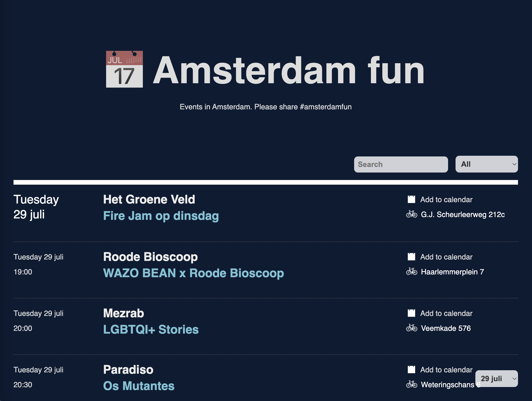This screenshot has height=401, width=532.
Task: Click the Paradiso venue name
Action: pyautogui.click(x=128, y=370)
